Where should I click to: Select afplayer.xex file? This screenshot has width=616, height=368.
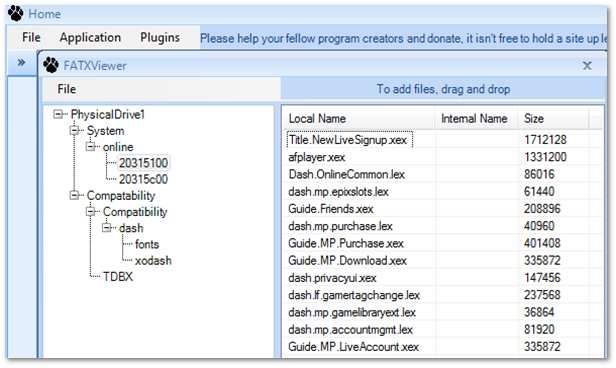(317, 157)
